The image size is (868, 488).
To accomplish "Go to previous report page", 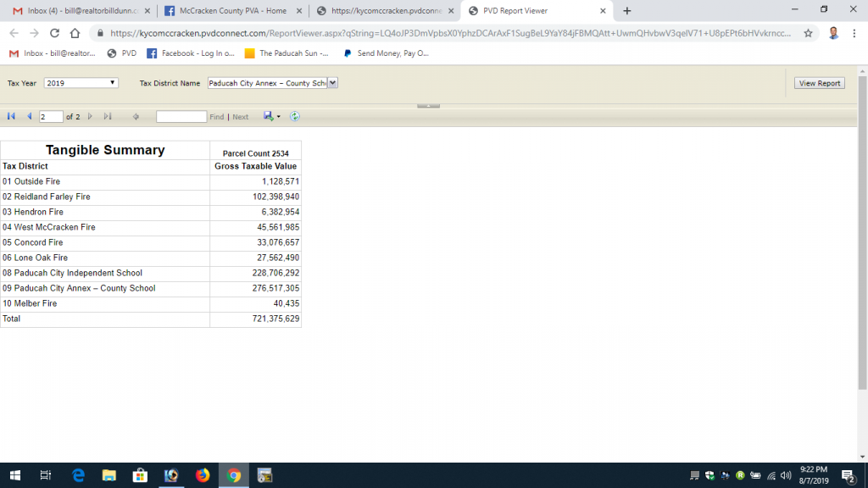I will [x=30, y=116].
